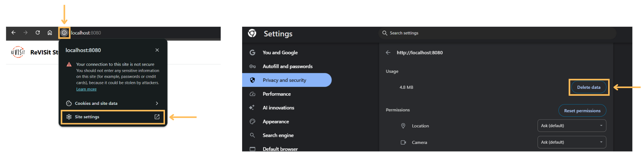
Task: Select You and Google in sidebar
Action: 280,53
